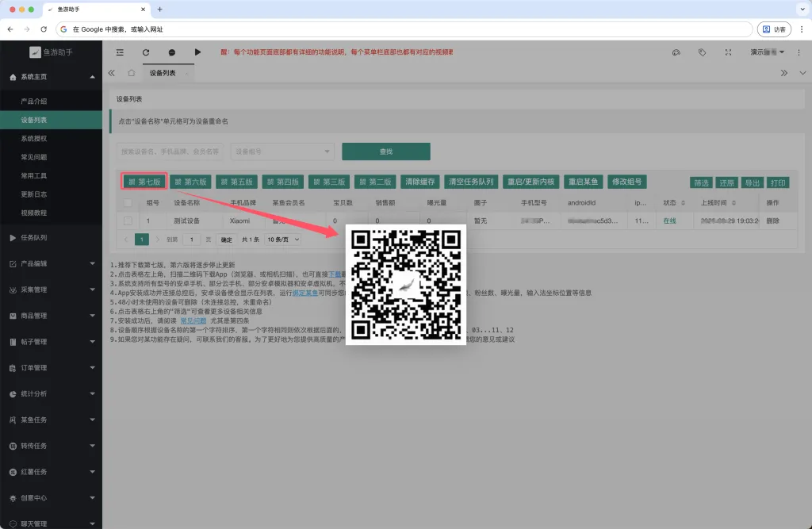The height and width of the screenshot is (529, 812).
Task: Open the tab options chevron dropdown
Action: [802, 73]
